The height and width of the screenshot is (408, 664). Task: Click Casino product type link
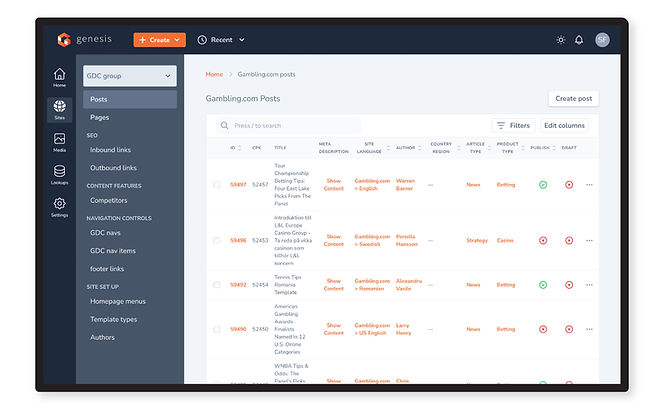[505, 240]
